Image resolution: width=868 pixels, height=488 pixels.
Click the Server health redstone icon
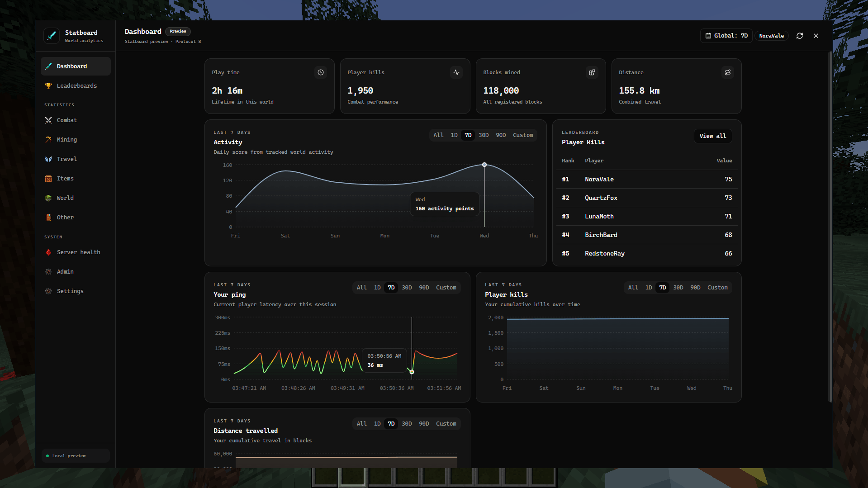point(48,252)
